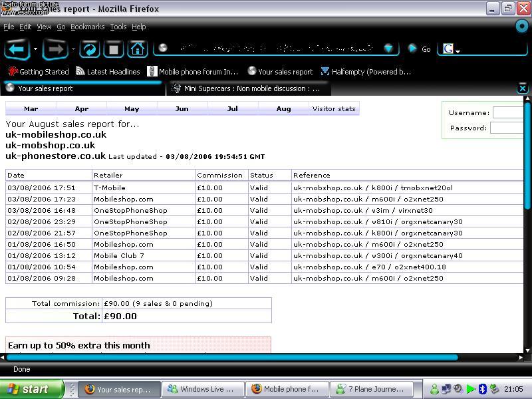
Task: Open the Getting Started bookmark
Action: (x=39, y=72)
